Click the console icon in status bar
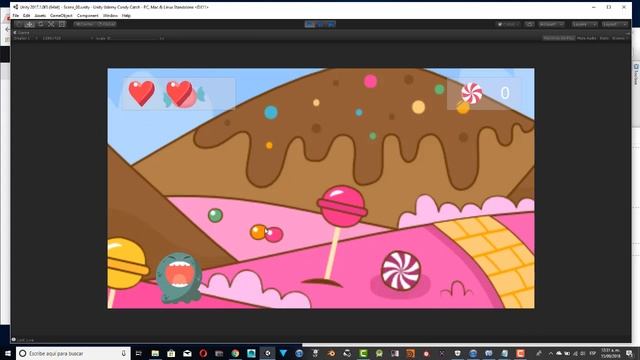This screenshot has width=640, height=360. point(14,340)
